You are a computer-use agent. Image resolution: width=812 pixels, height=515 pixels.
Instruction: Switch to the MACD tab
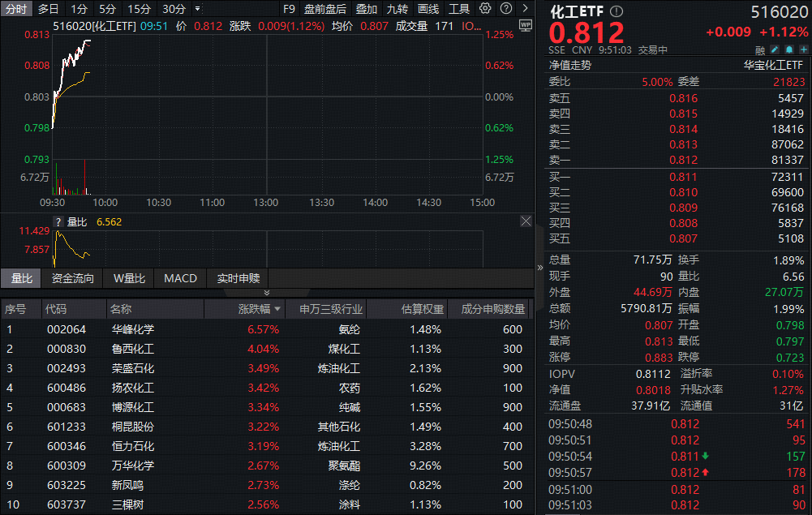[180, 278]
